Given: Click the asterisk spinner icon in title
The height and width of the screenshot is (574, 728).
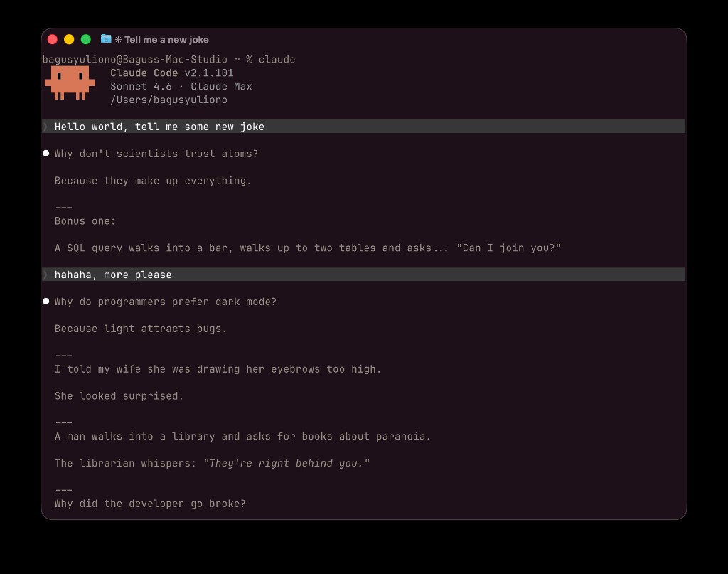Looking at the screenshot, I should tap(119, 40).
